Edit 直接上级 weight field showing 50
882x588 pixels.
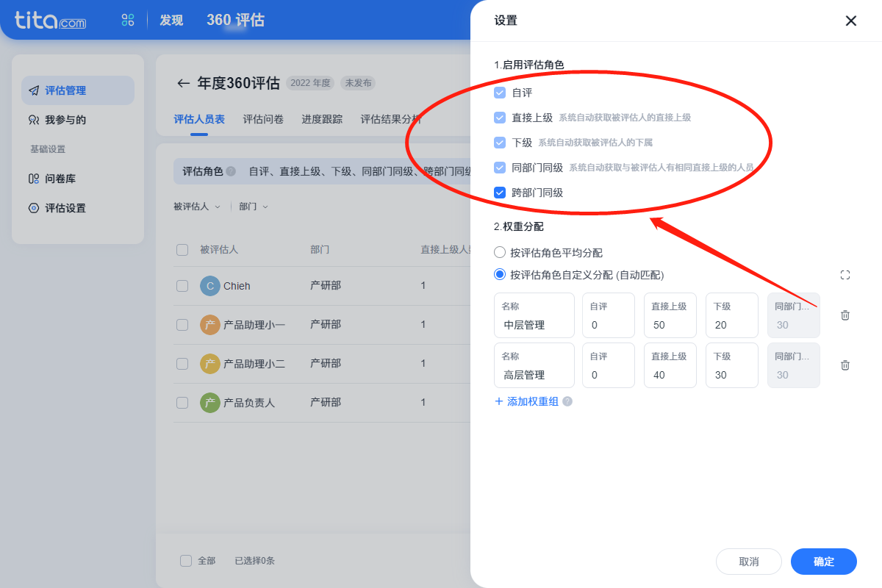tap(670, 315)
